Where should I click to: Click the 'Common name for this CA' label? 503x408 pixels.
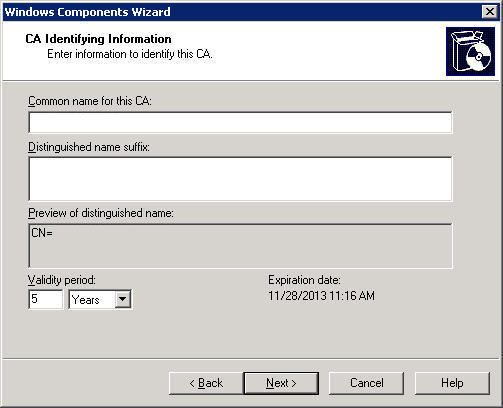90,101
